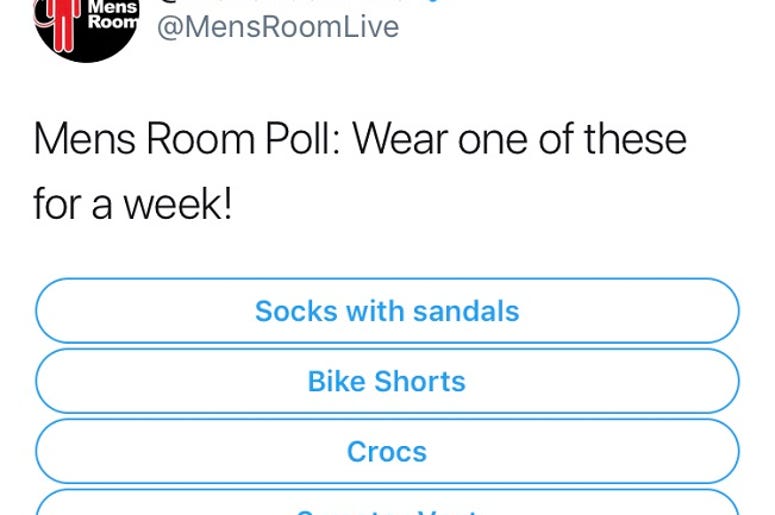Tap the 'Mens Room' text inside the avatar
The height and width of the screenshot is (515, 775).
coord(114,15)
